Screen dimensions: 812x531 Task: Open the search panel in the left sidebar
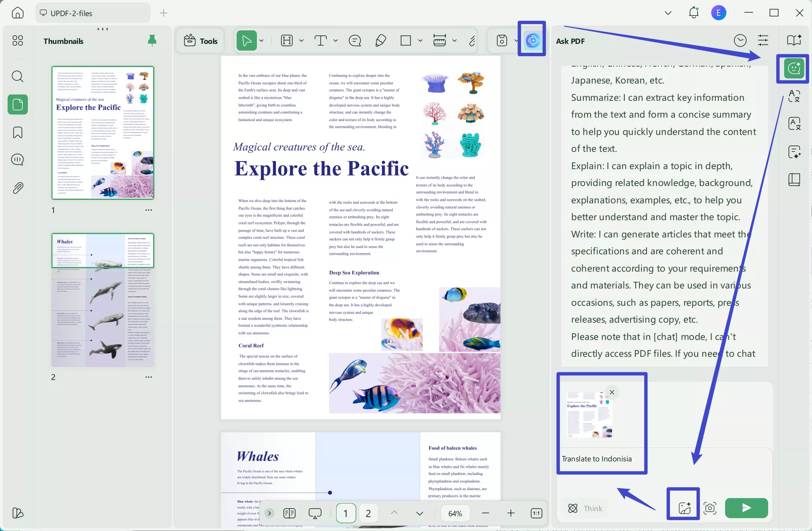[17, 76]
